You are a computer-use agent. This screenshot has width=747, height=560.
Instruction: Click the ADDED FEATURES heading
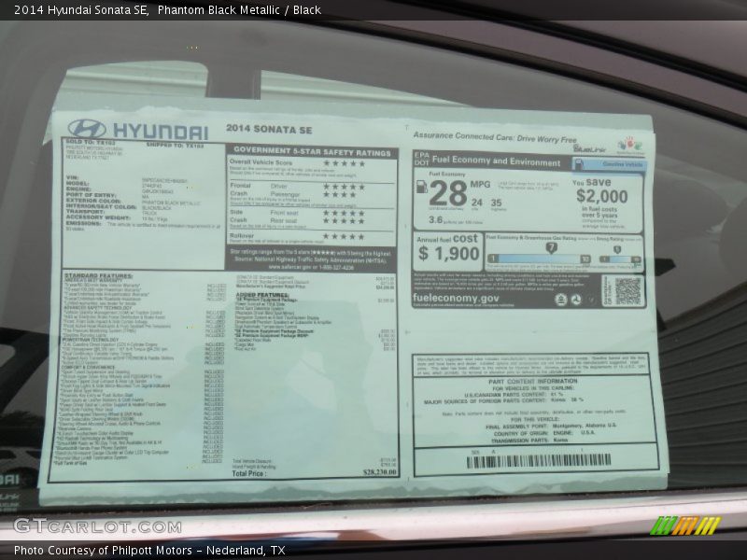click(x=262, y=295)
